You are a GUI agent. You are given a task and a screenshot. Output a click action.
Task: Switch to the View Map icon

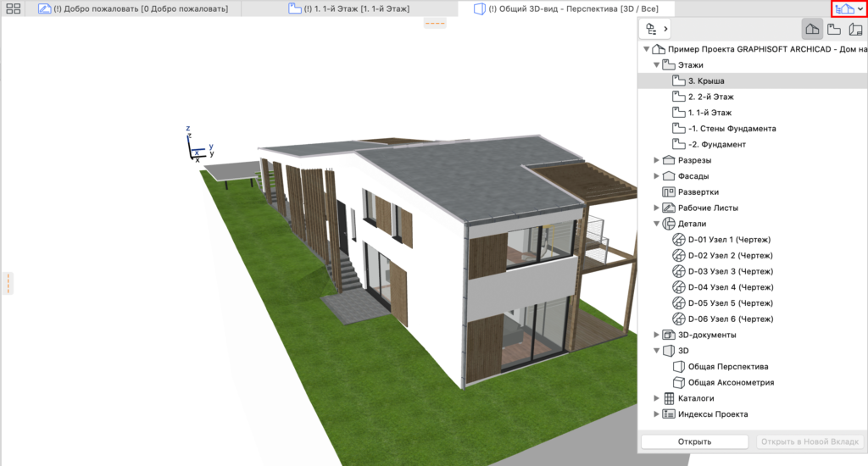click(x=834, y=29)
